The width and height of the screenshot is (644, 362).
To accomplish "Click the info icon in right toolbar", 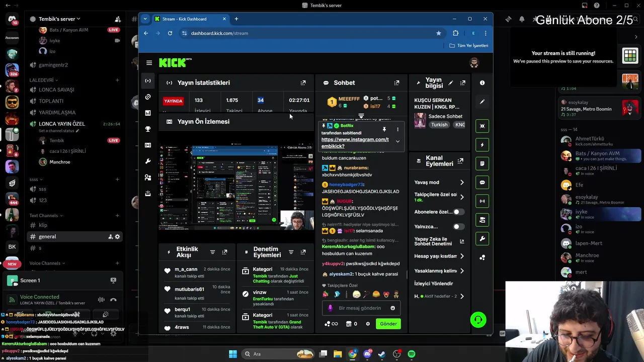I will [482, 83].
